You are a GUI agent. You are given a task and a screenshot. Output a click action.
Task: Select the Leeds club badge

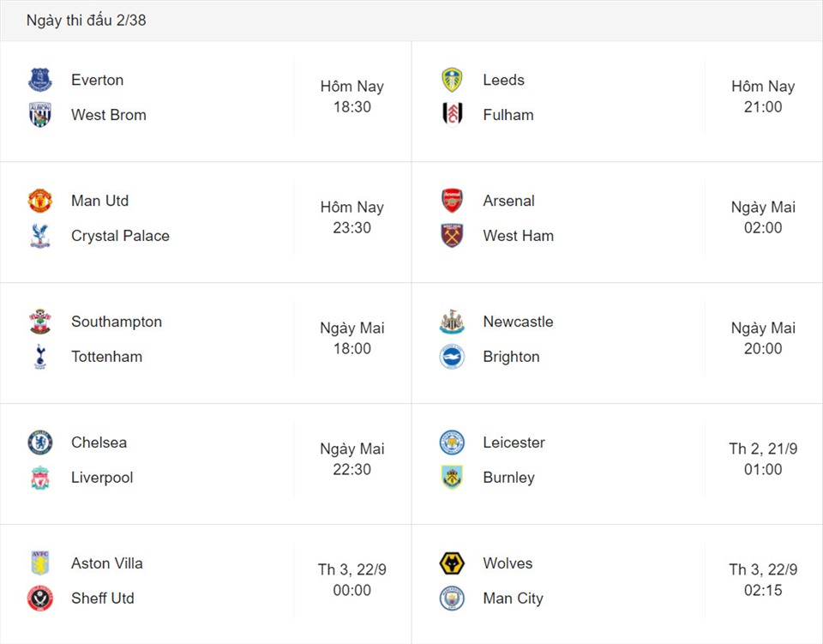[452, 80]
